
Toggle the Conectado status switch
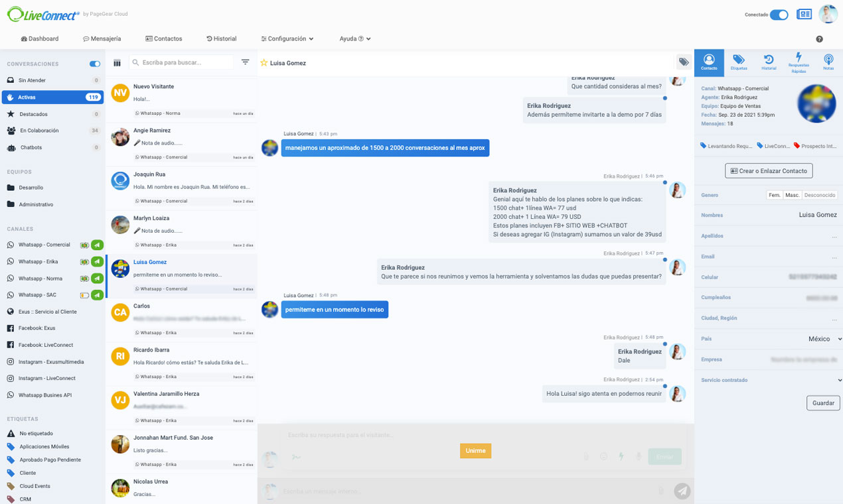coord(779,15)
